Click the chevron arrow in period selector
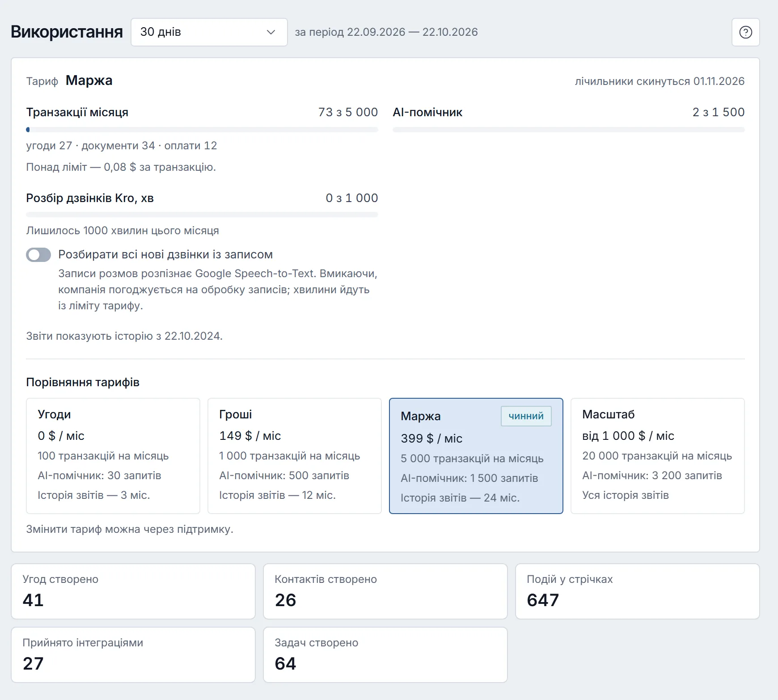Viewport: 778px width, 700px height. [x=271, y=32]
